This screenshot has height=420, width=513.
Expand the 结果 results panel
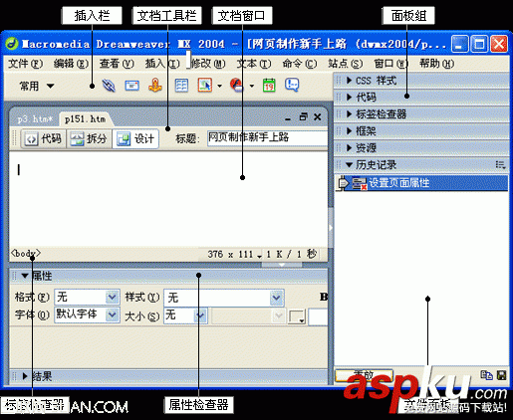coord(25,376)
